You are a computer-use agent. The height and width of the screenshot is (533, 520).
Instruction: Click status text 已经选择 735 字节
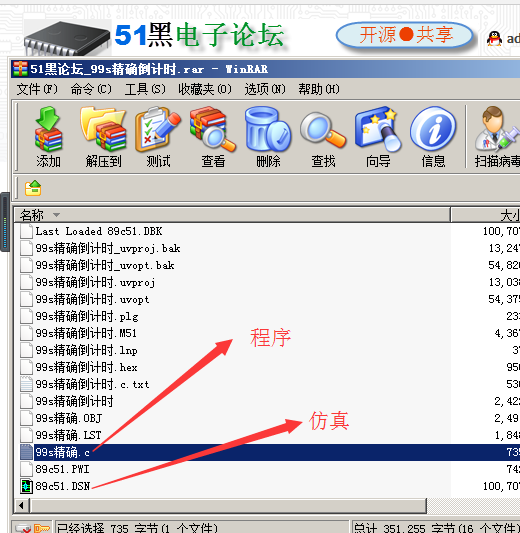(x=138, y=528)
